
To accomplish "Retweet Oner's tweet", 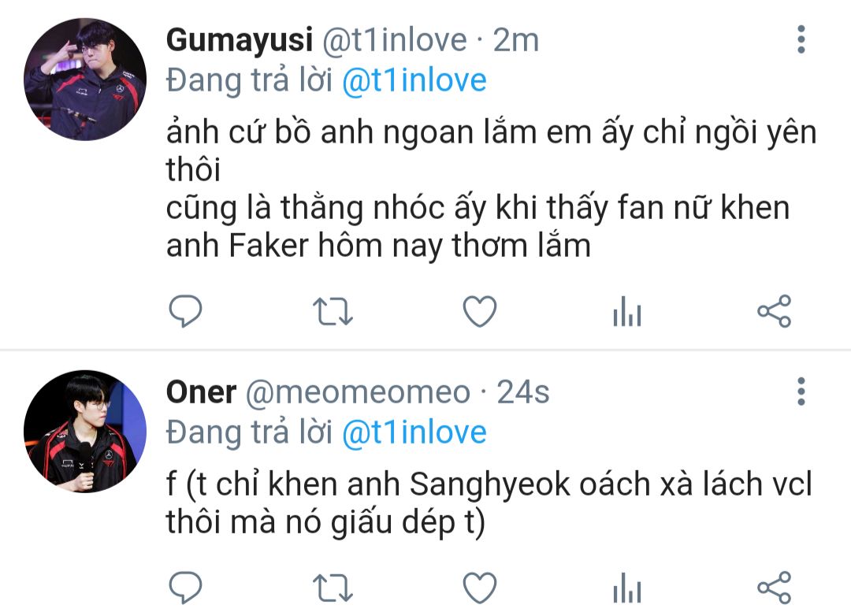I will point(333,587).
